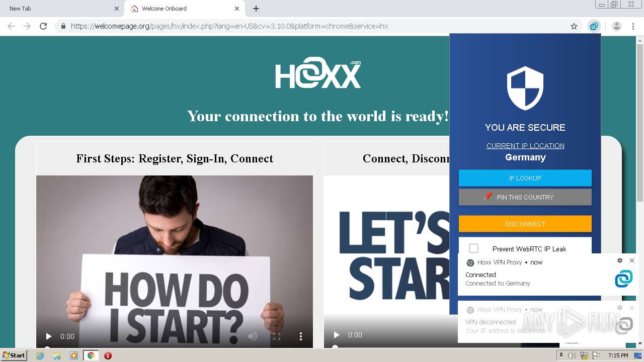Click the network icon in system tray
This screenshot has width=644, height=362.
point(584,355)
